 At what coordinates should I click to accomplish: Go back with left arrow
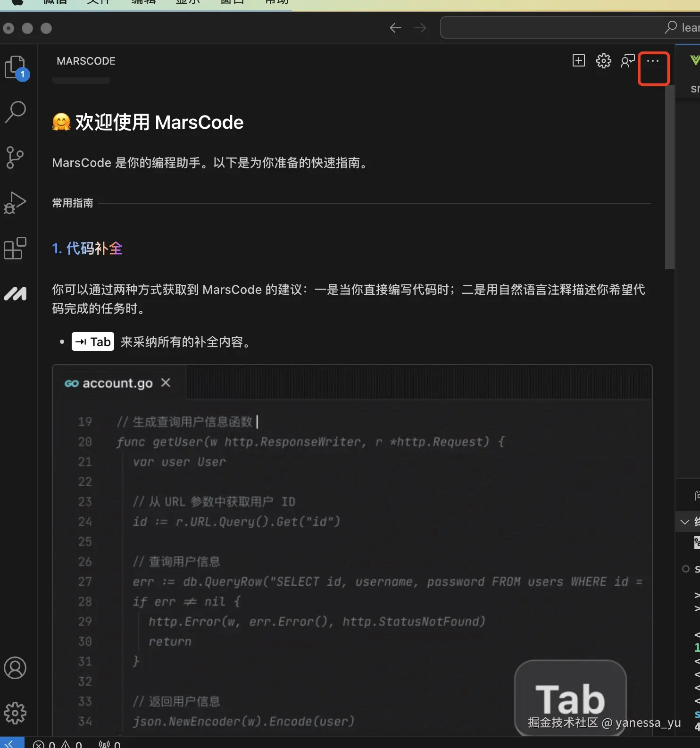click(x=395, y=28)
